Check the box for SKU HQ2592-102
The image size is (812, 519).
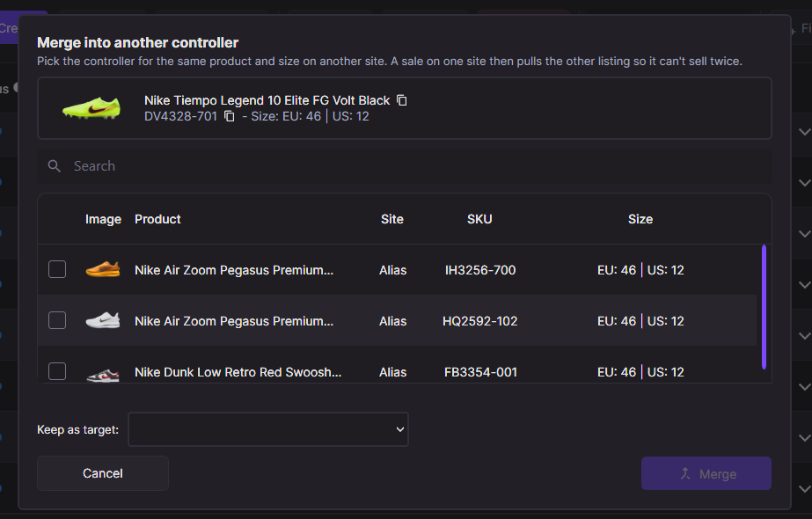(57, 320)
